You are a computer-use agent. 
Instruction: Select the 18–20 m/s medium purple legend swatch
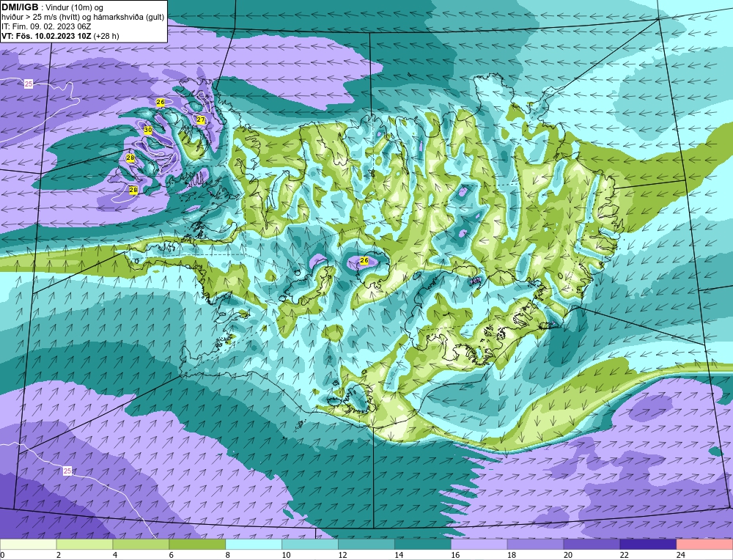point(535,545)
